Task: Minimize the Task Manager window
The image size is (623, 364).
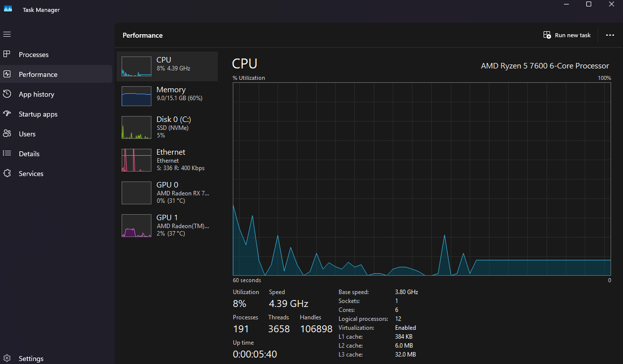Action: click(x=566, y=4)
